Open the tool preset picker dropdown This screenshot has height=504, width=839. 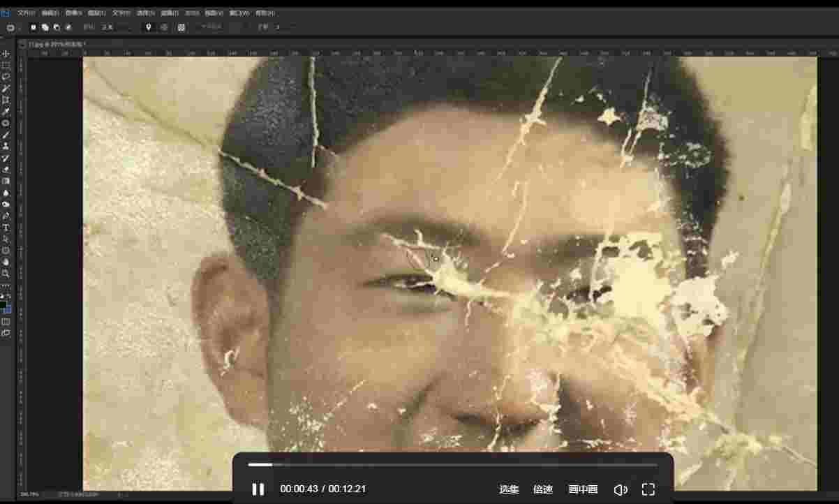point(13,27)
